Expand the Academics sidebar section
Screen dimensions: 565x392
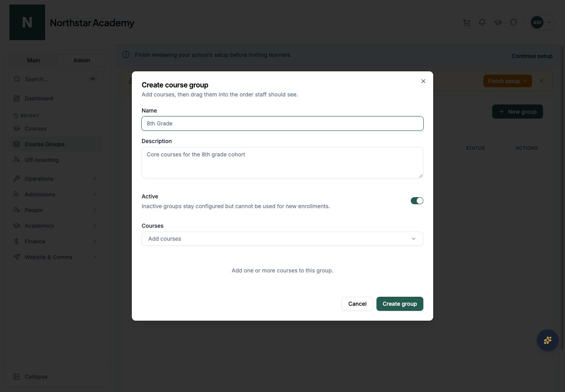95,226
